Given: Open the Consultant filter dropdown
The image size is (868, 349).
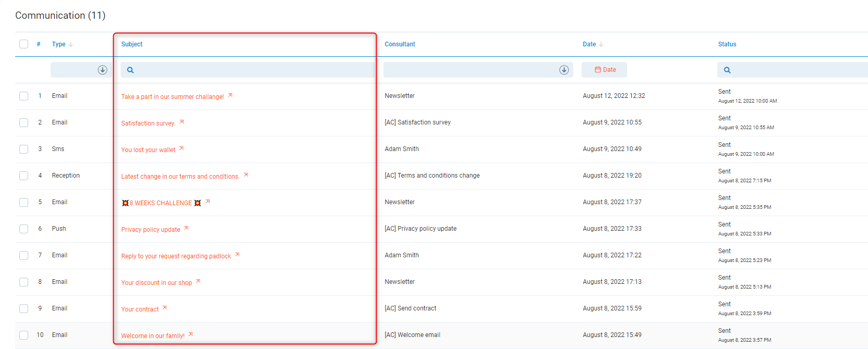Looking at the screenshot, I should coord(564,70).
